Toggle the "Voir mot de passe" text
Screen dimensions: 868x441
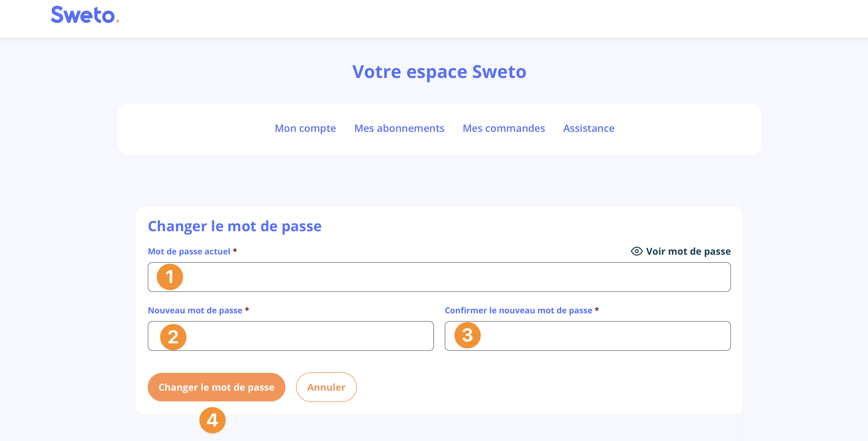point(688,251)
